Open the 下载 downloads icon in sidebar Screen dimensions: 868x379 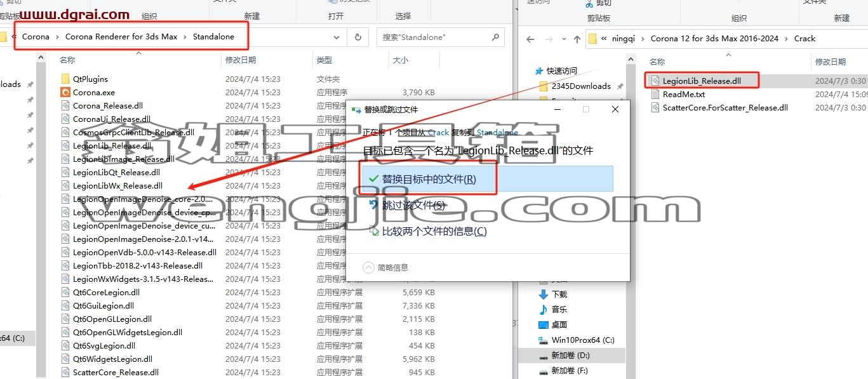pos(543,295)
